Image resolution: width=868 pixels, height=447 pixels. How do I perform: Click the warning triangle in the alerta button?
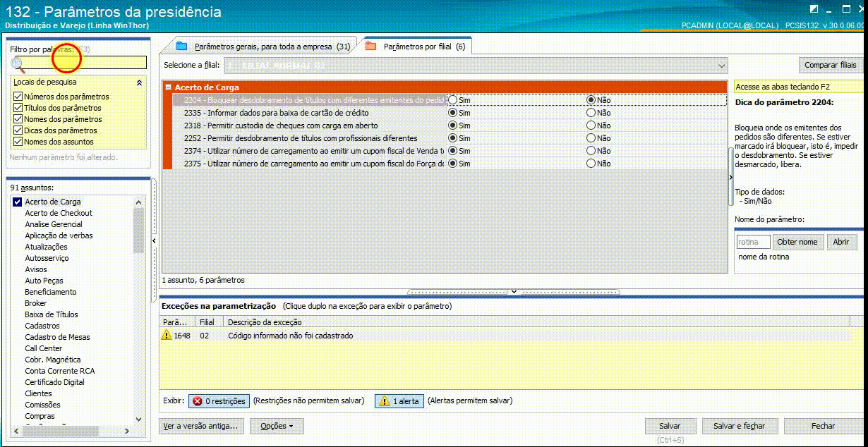384,401
